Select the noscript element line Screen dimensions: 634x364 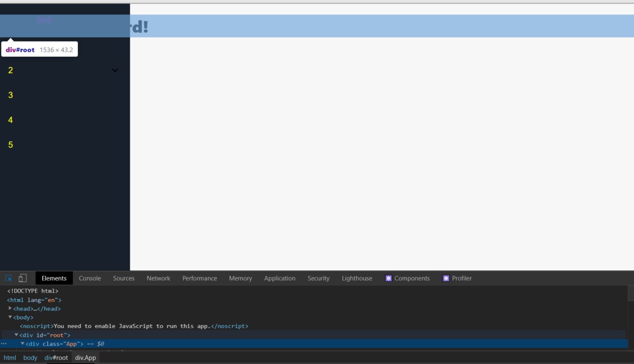click(134, 326)
